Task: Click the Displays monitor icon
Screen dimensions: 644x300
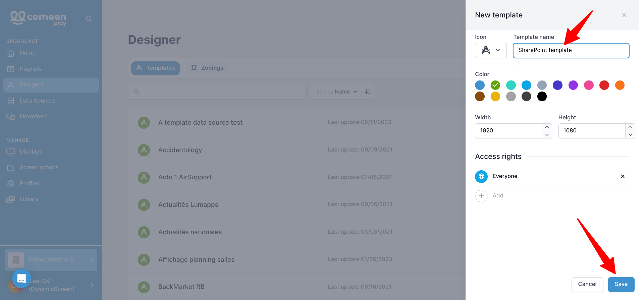Action: [11, 152]
